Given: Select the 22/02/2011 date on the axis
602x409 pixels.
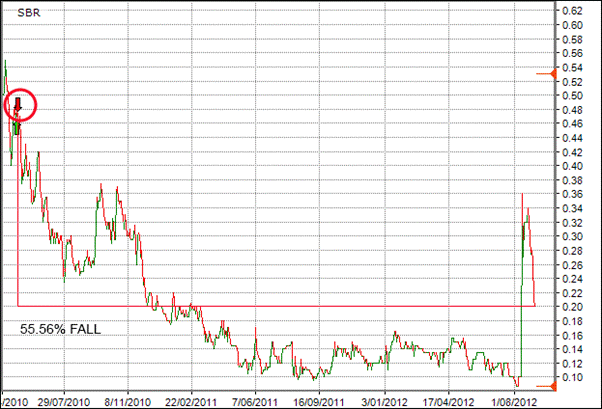Looking at the screenshot, I should 192,398.
